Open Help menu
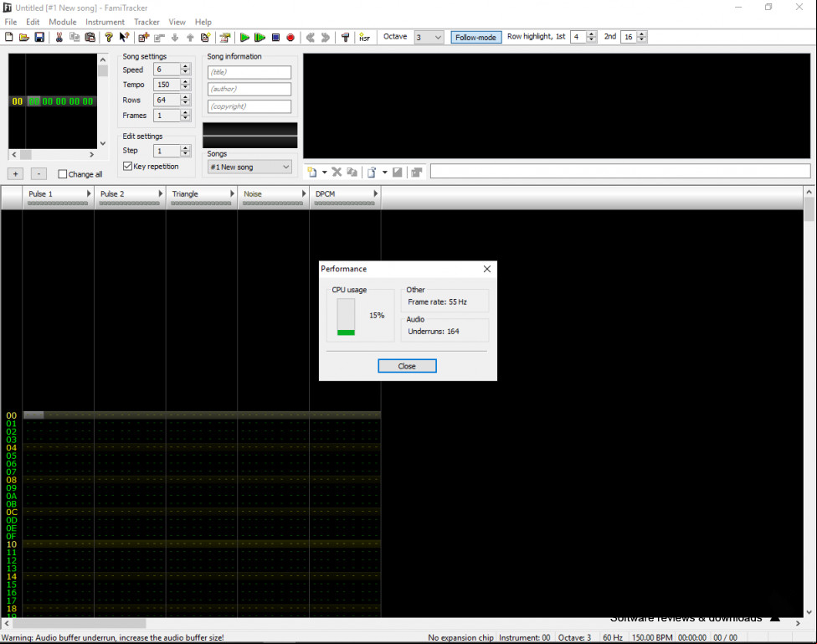Screen dimensions: 817x644 point(203,22)
